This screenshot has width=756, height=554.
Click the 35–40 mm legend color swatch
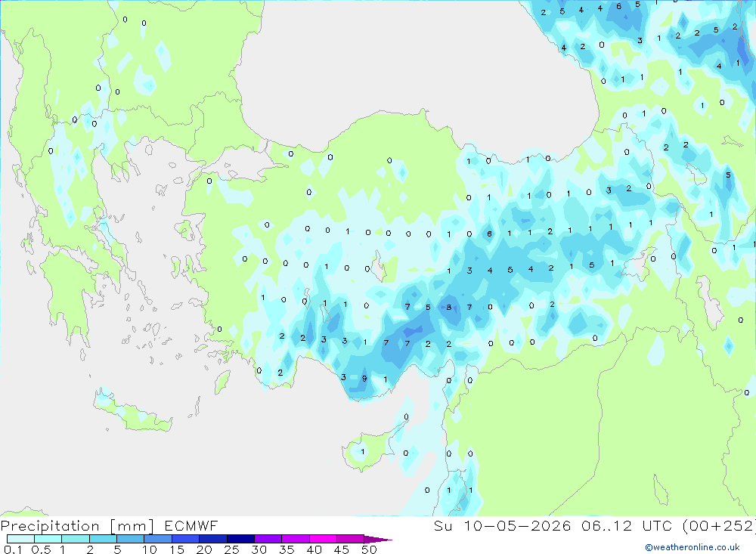click(x=295, y=539)
